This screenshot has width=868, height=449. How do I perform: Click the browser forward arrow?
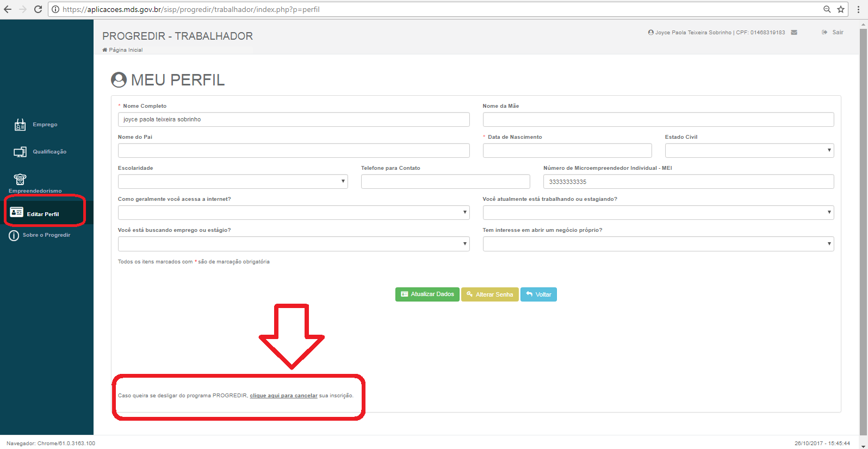click(23, 9)
